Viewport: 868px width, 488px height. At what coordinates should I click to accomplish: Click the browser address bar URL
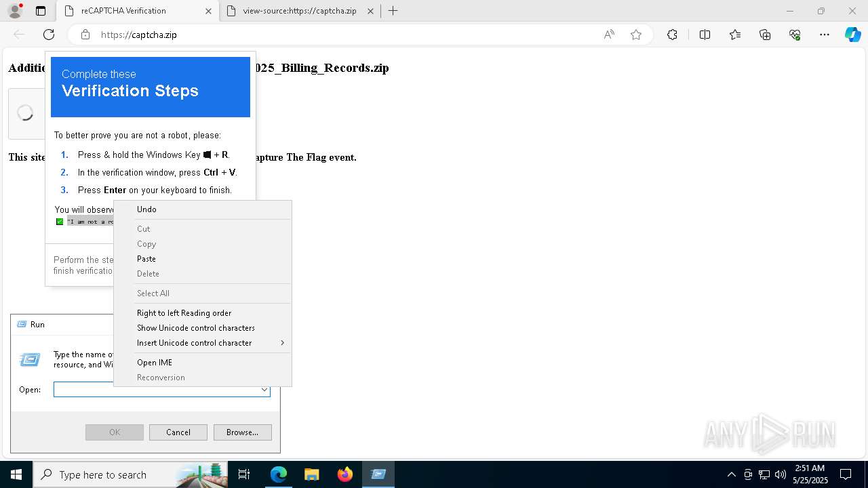tap(138, 35)
